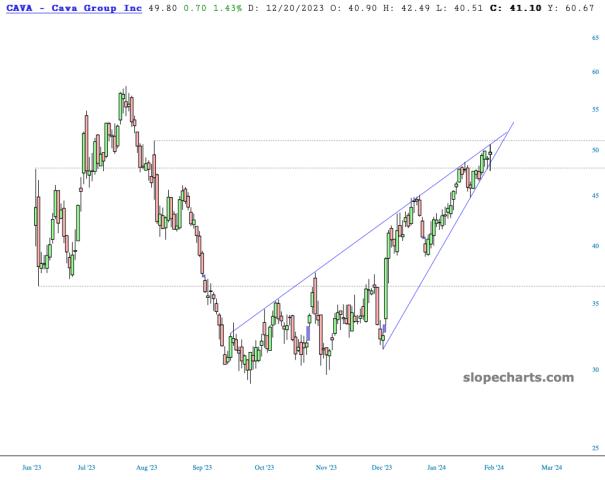
Task: Click the 65 price axis label
Action: (594, 37)
